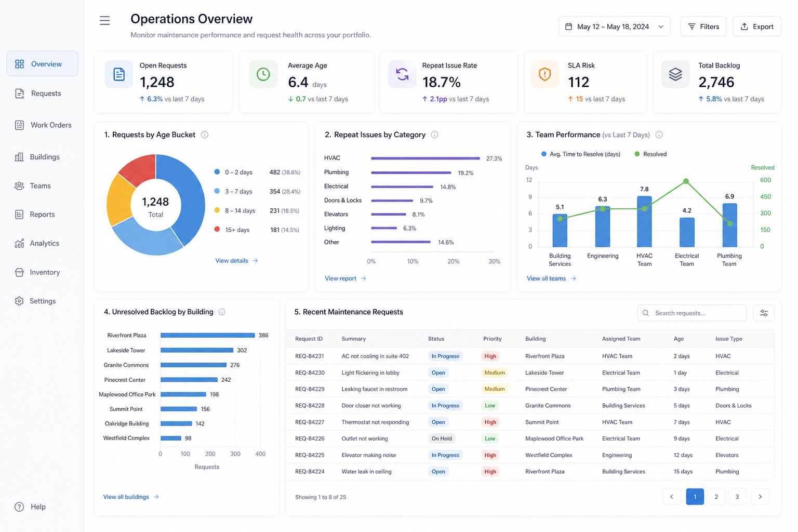798x532 pixels.
Task: Toggle the 15+ days legend entry
Action: point(232,230)
